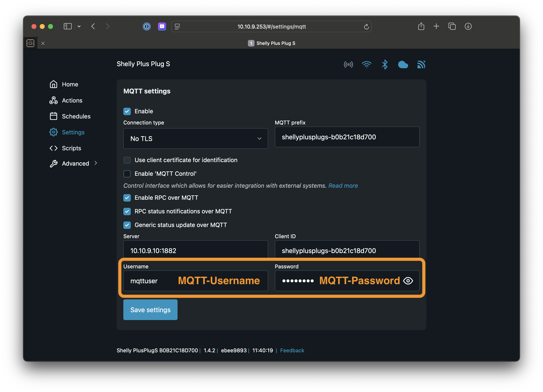Click the MQTT settings heading
543x392 pixels.
pyautogui.click(x=147, y=91)
